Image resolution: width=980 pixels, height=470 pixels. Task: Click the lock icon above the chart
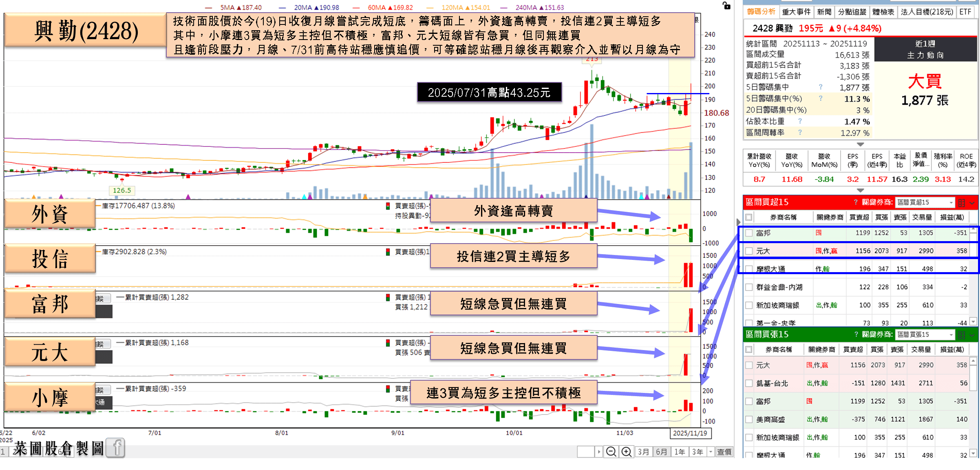pos(726,5)
